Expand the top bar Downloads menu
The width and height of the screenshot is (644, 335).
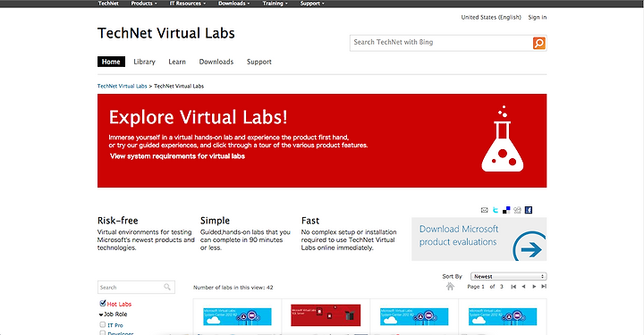[234, 4]
